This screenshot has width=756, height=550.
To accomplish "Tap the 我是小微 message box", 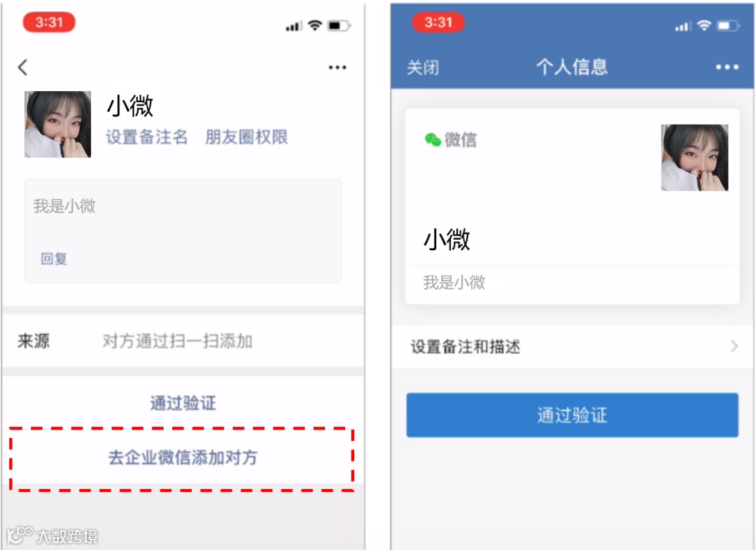I will 183,230.
